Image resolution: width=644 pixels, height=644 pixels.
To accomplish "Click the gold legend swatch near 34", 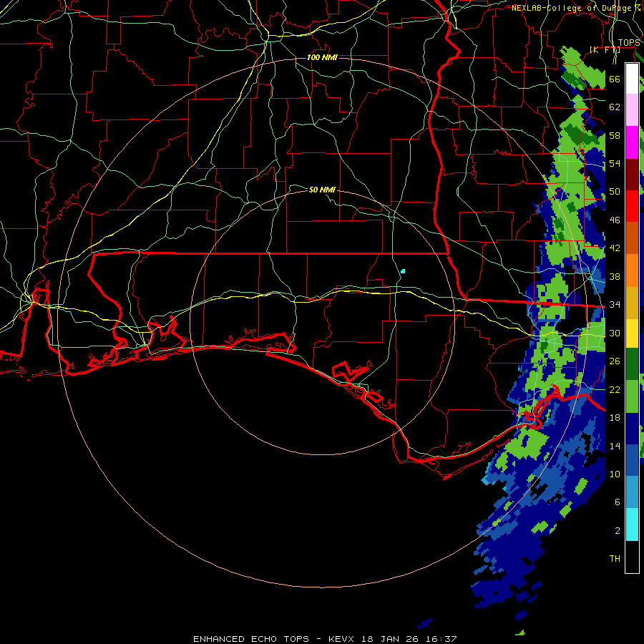I will 632,302.
